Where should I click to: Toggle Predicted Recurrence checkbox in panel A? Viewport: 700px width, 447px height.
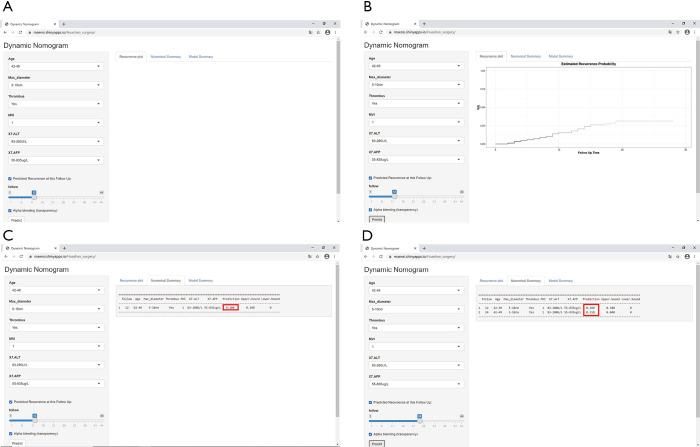coord(10,179)
